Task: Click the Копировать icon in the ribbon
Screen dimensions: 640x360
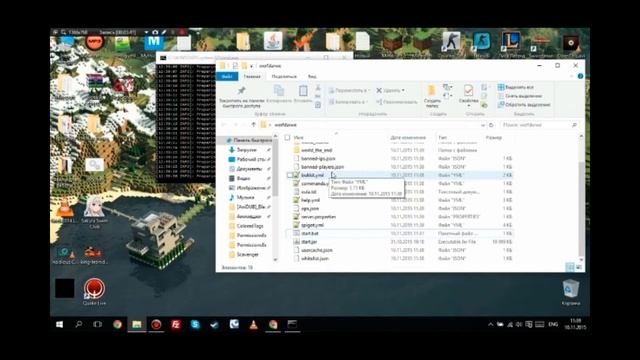Action: [x=279, y=91]
